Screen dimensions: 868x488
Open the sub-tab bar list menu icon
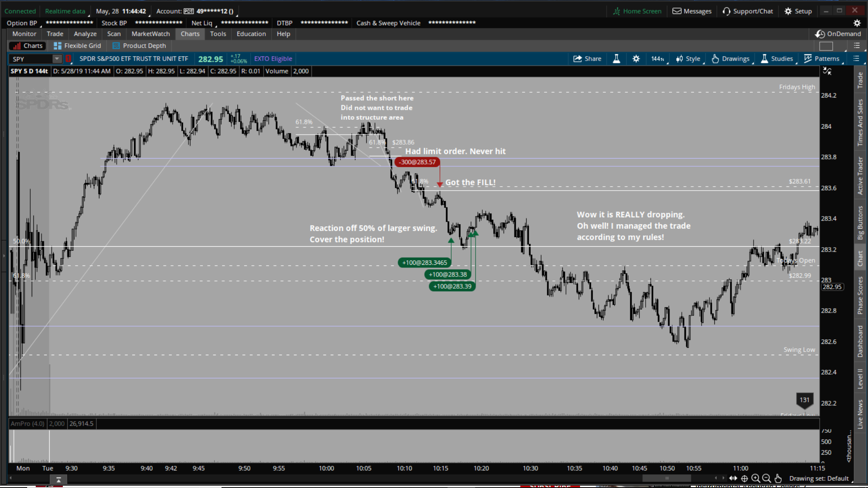856,46
